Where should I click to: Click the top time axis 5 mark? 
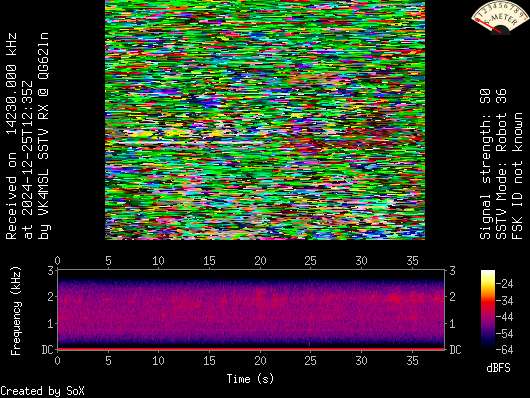[108, 261]
